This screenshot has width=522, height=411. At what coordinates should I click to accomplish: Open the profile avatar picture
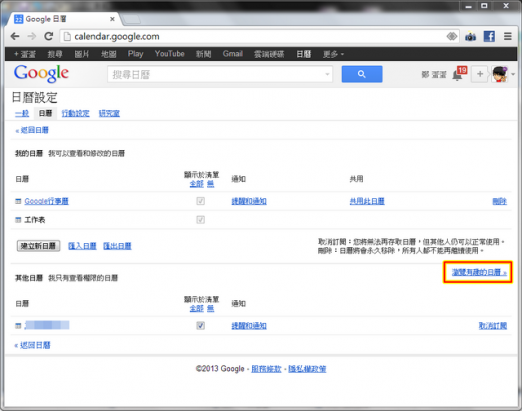[x=500, y=74]
